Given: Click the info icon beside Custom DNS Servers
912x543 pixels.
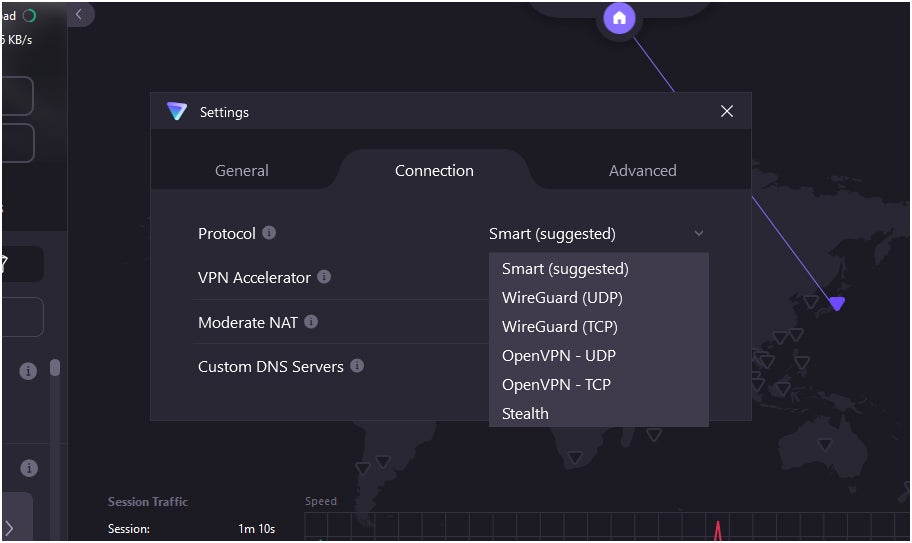Looking at the screenshot, I should pos(357,366).
